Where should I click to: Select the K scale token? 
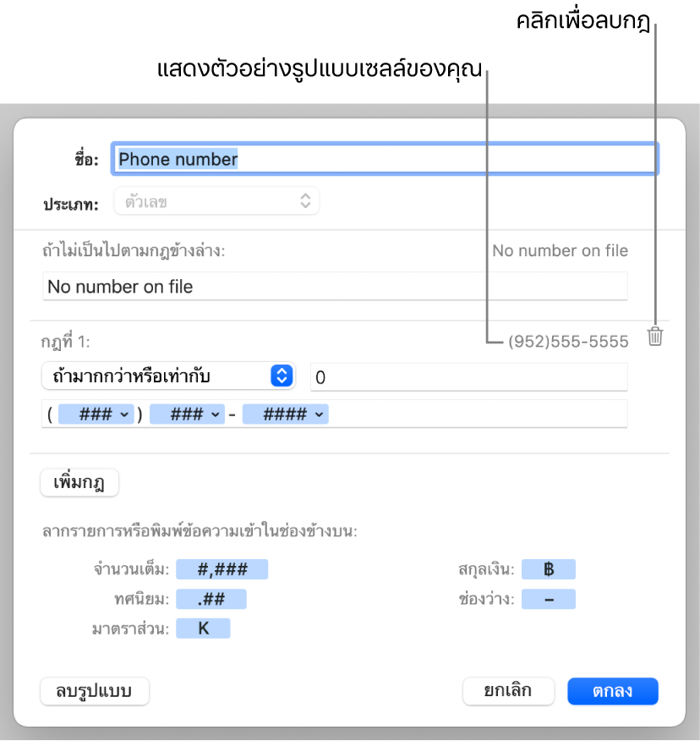(203, 628)
